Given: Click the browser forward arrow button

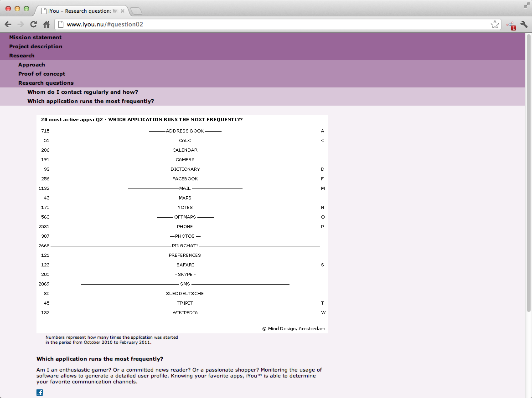Looking at the screenshot, I should [x=21, y=25].
